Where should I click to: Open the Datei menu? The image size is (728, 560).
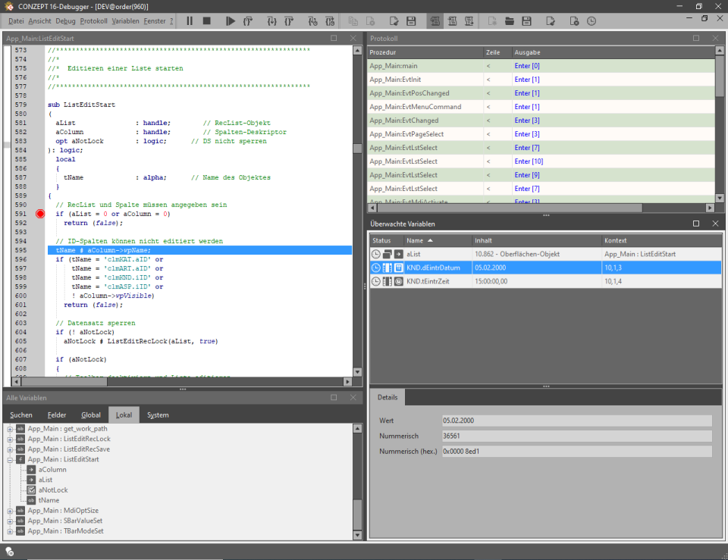[16, 21]
